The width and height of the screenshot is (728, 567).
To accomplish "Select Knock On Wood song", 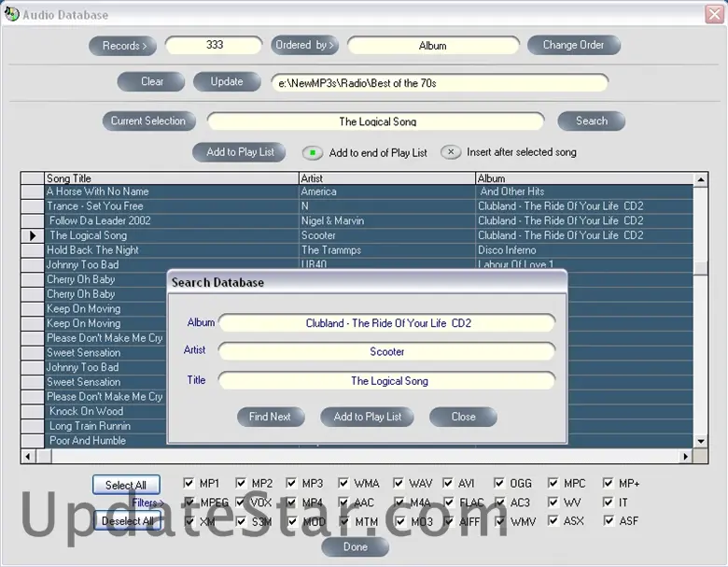I will pos(105,411).
